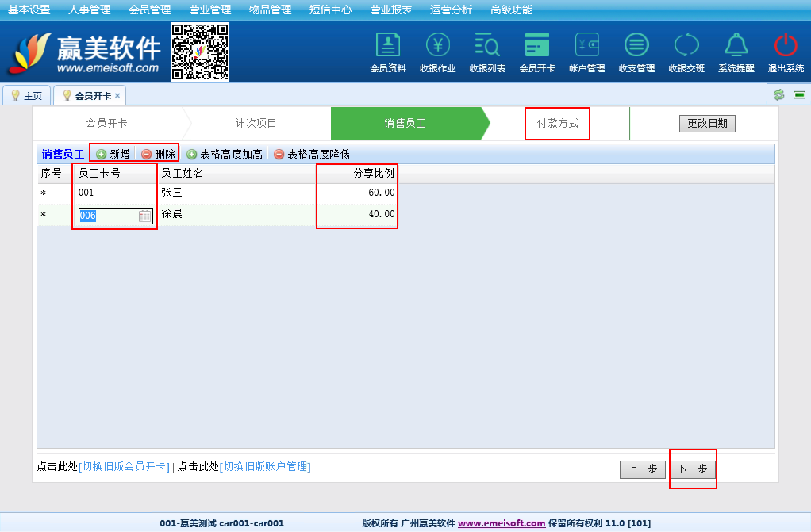Open the 营业报表 menu

pos(391,10)
